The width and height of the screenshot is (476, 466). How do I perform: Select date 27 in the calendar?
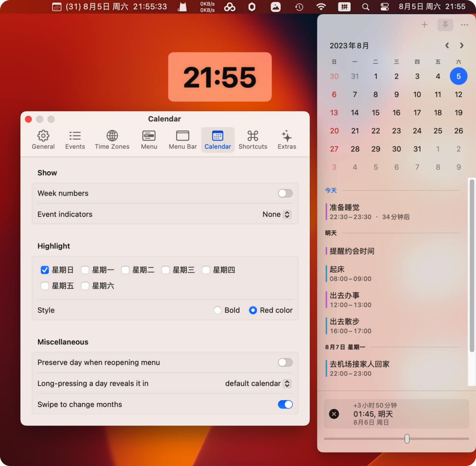(334, 149)
